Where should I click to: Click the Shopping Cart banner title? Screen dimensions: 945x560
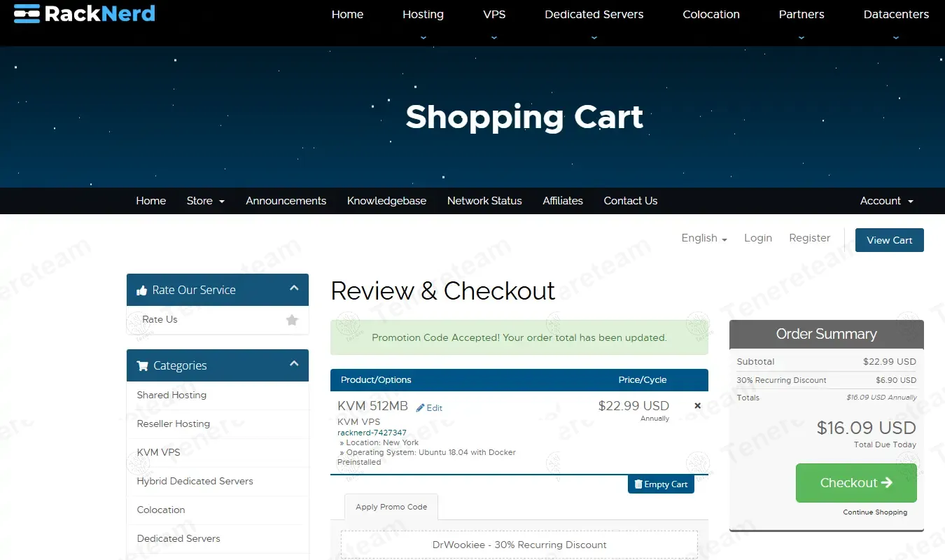tap(524, 117)
